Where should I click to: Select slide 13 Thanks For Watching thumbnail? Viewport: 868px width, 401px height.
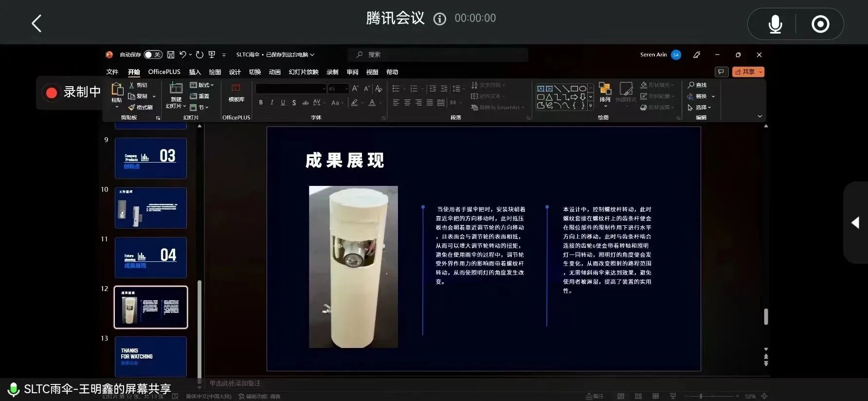[151, 356]
